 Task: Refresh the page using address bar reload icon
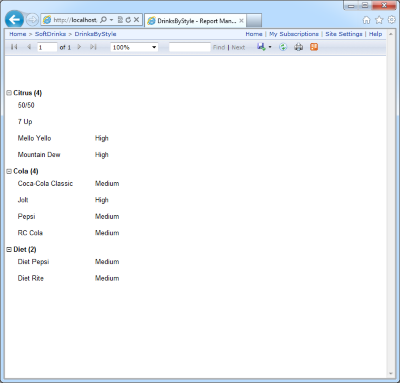click(128, 20)
